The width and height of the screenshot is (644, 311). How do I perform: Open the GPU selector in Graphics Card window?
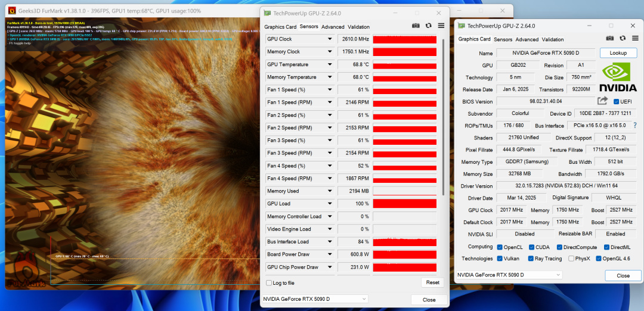point(509,275)
